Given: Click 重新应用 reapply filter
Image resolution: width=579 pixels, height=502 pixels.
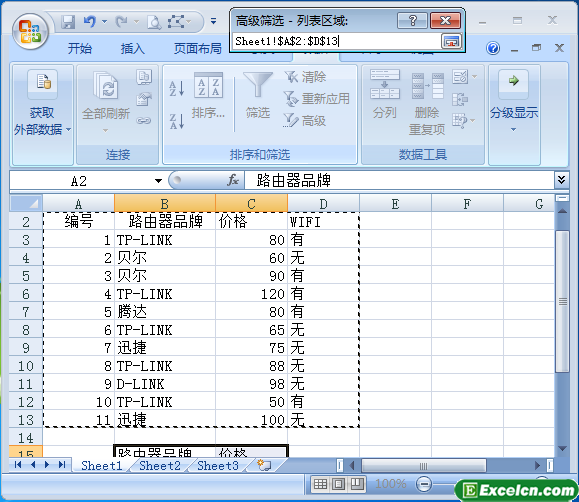Looking at the screenshot, I should coord(316,99).
